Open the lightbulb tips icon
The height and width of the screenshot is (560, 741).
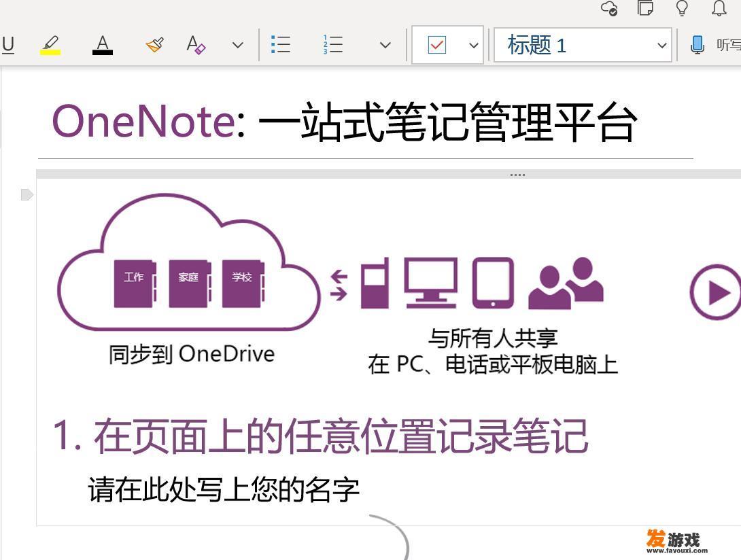pyautogui.click(x=682, y=7)
